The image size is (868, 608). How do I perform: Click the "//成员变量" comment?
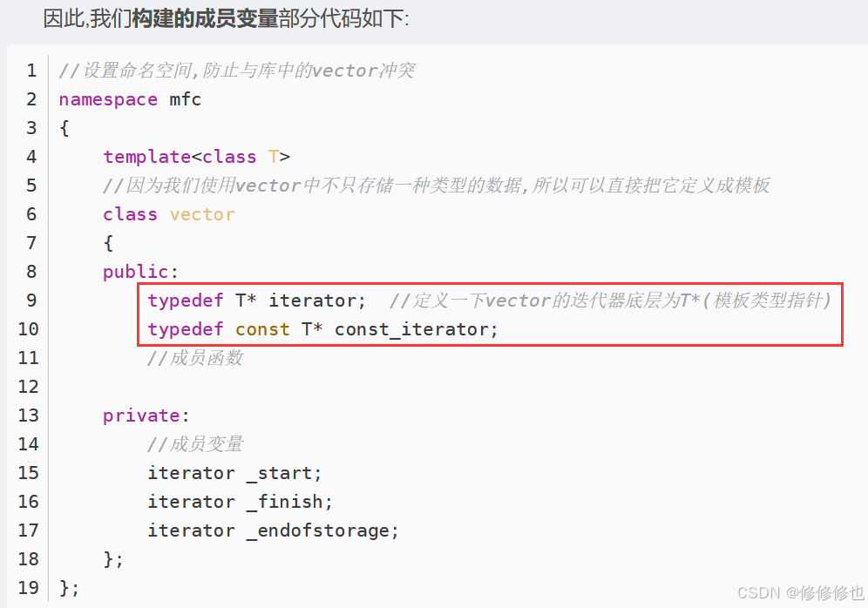pyautogui.click(x=195, y=444)
